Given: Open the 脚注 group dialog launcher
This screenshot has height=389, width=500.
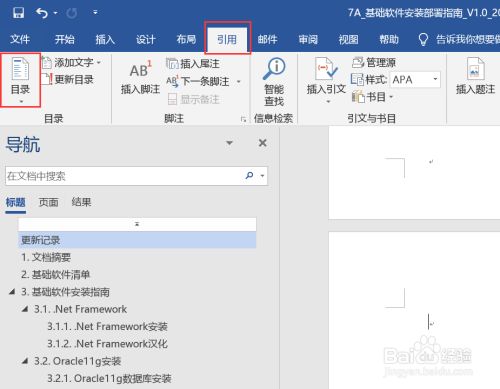Looking at the screenshot, I should (x=244, y=119).
